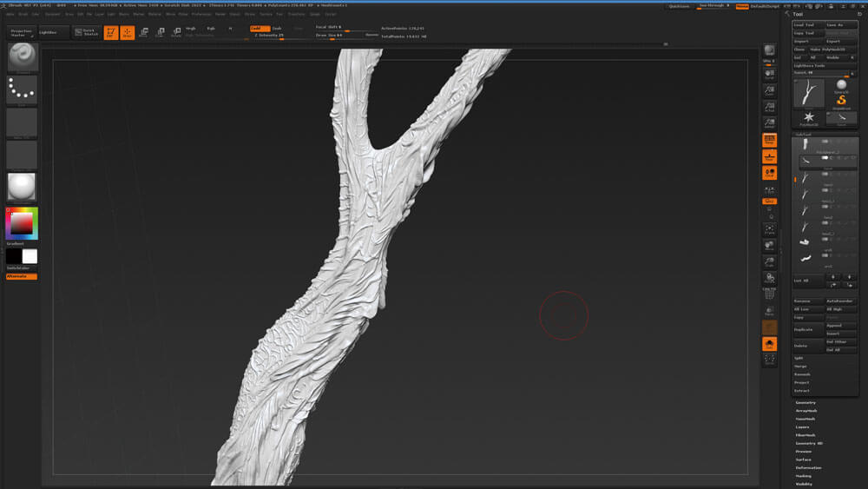Activate Edit mode button

point(111,33)
